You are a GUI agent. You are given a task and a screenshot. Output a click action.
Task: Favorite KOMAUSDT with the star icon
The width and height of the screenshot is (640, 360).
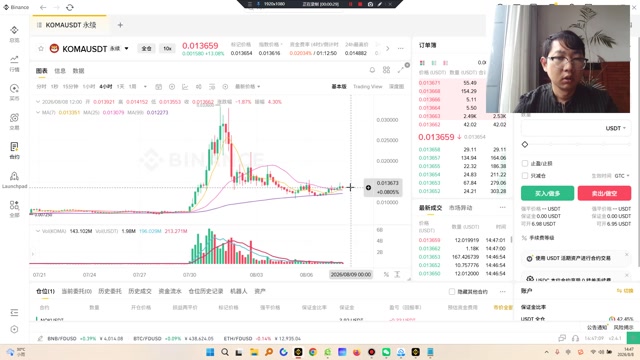[41, 49]
